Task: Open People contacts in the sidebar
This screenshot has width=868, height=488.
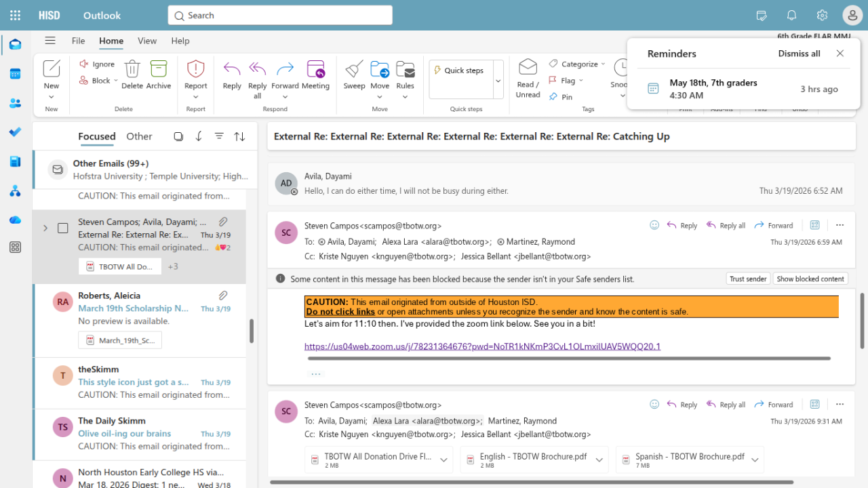Action: [15, 103]
